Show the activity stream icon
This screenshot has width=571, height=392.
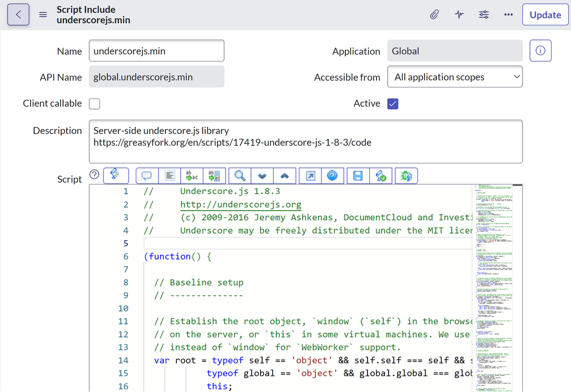pyautogui.click(x=459, y=15)
